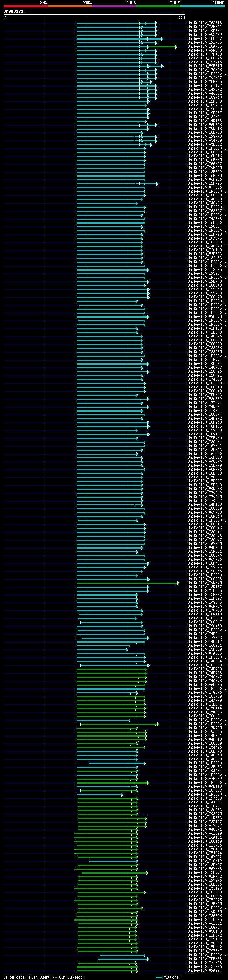
Task: Open hit UniRef100_A9P8N1
Action: click(x=204, y=31)
